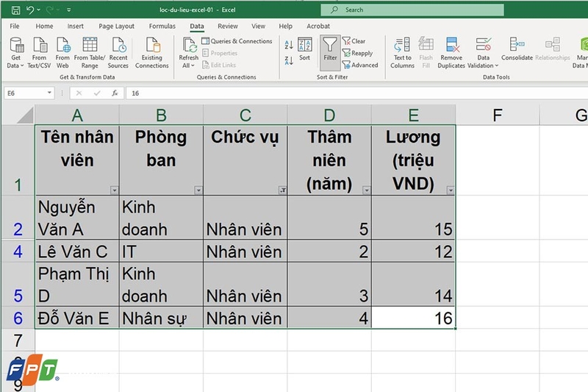Open Advanced filter options
This screenshot has height=392, width=588.
360,65
